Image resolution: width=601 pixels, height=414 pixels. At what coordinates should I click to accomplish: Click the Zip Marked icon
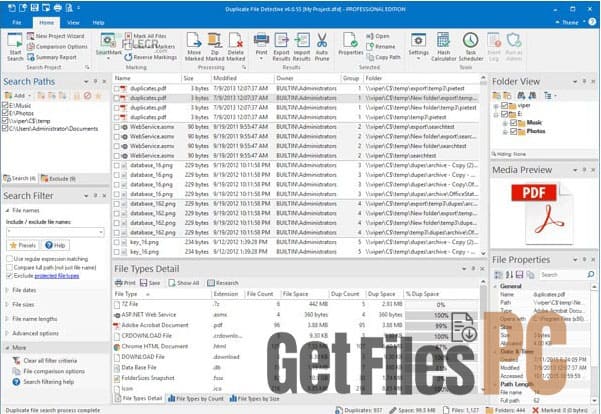coord(215,47)
